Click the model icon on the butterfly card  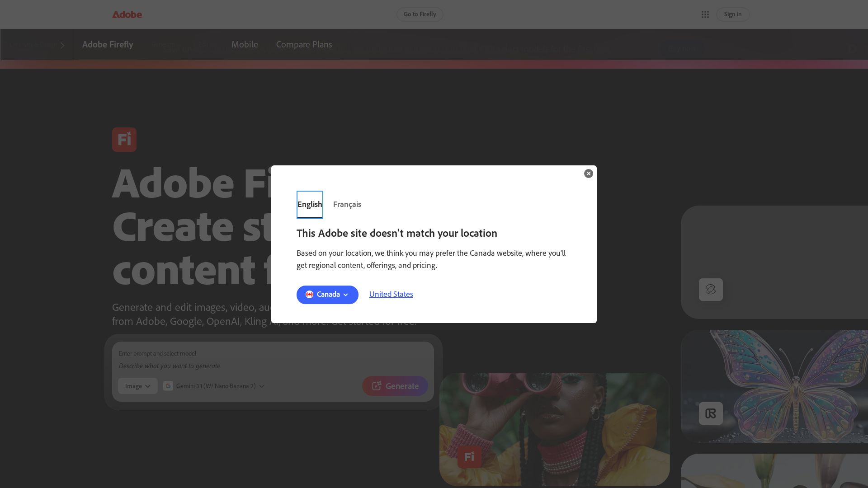pyautogui.click(x=711, y=413)
